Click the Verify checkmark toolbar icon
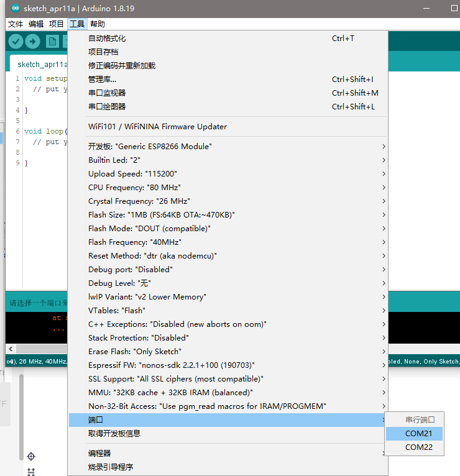460x476 pixels. point(16,41)
